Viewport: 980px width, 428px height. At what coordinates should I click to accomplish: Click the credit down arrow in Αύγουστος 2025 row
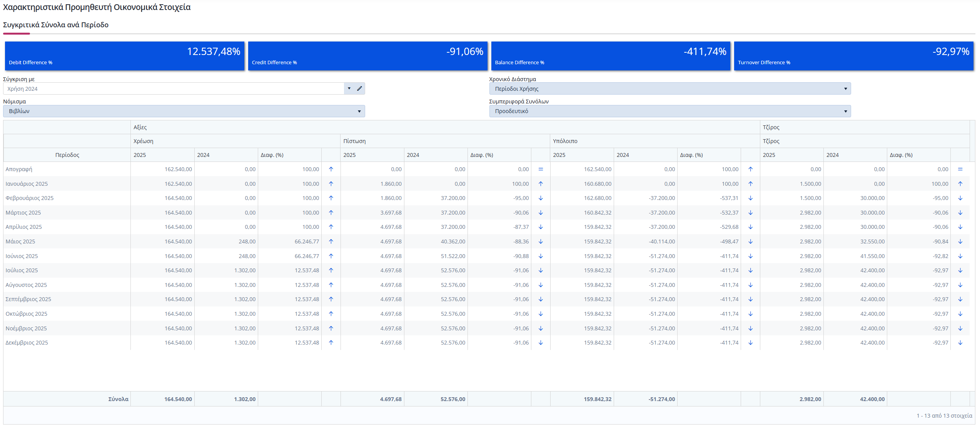click(541, 285)
